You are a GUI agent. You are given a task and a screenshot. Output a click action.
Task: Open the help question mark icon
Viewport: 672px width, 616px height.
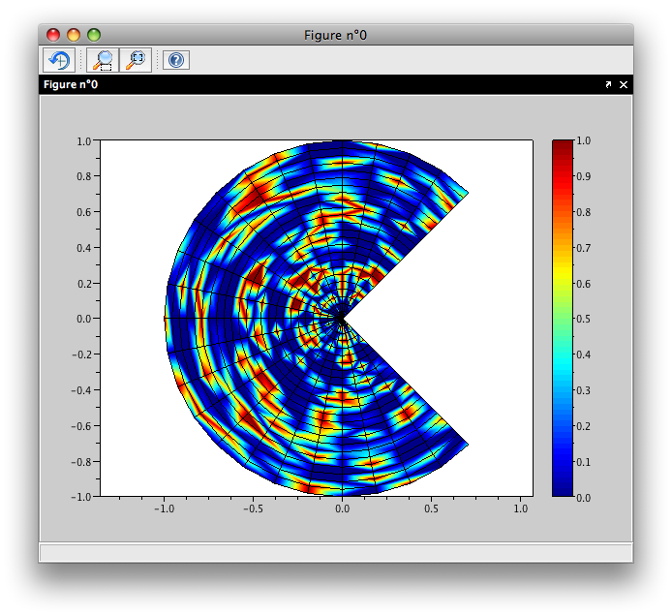175,60
